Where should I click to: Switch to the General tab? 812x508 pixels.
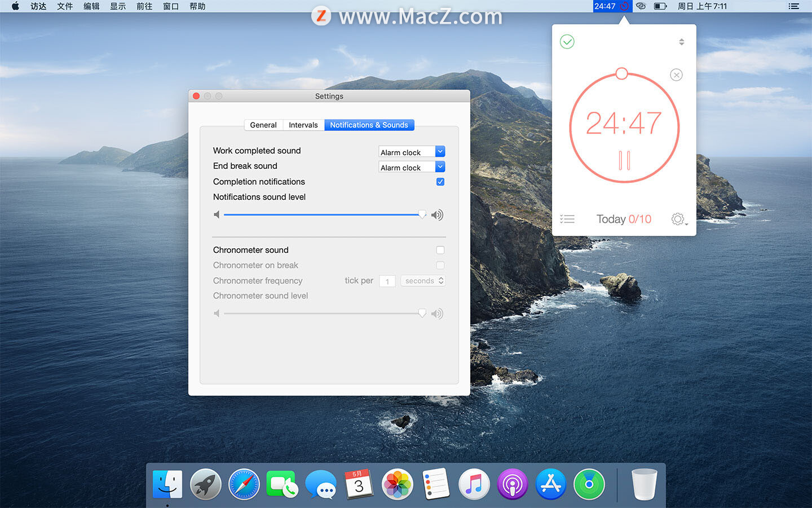(x=263, y=125)
